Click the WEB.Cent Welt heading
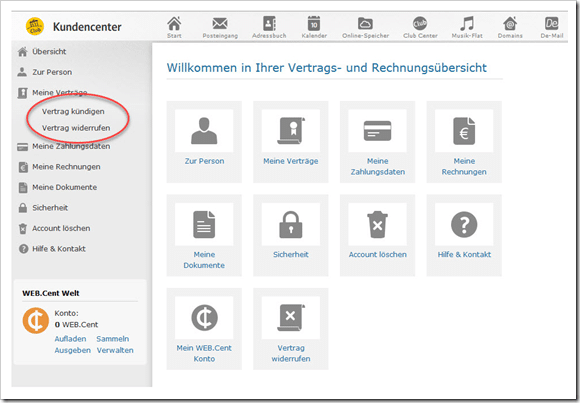580x403 pixels. (x=51, y=293)
